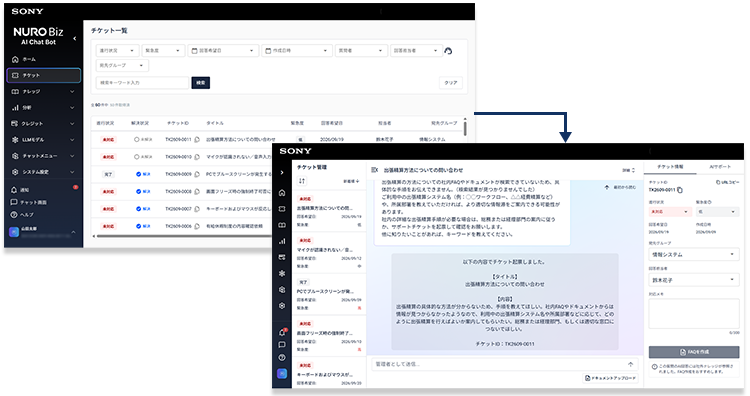750x396 pixels.
Task: Click the FAQを作成 button
Action: [x=694, y=352]
